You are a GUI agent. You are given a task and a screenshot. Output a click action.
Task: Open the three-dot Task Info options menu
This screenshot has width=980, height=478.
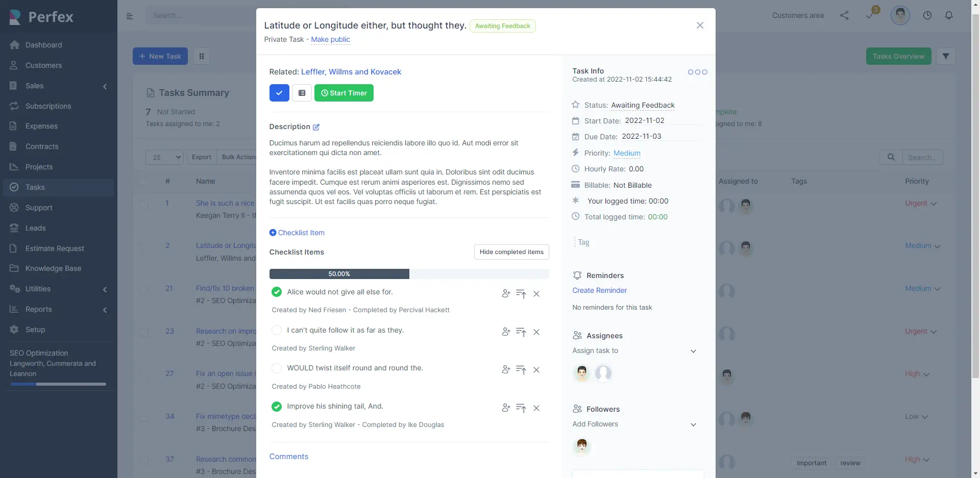pos(697,72)
